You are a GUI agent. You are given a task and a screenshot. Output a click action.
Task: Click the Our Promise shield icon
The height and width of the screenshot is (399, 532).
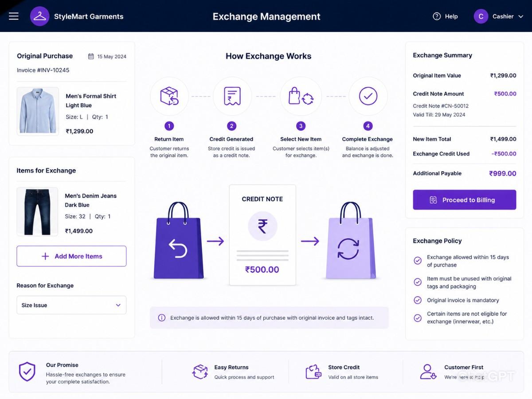point(27,372)
